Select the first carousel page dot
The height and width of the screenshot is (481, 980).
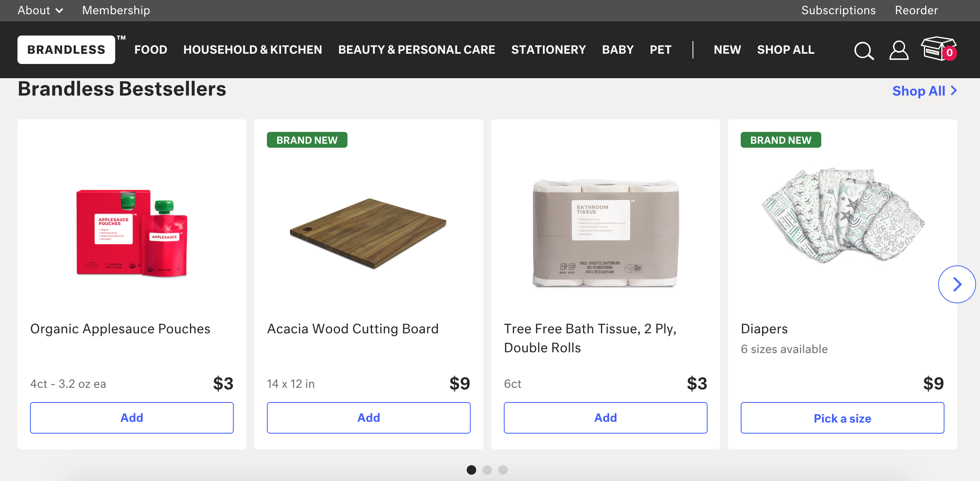471,470
